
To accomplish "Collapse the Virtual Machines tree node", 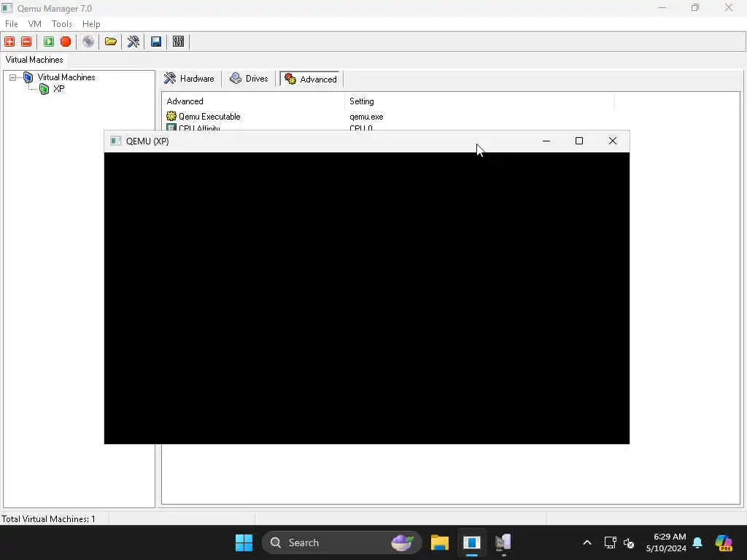I will point(13,77).
